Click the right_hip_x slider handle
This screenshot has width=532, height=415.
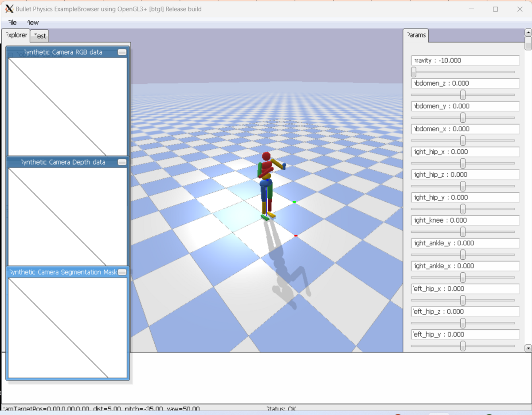(x=463, y=163)
